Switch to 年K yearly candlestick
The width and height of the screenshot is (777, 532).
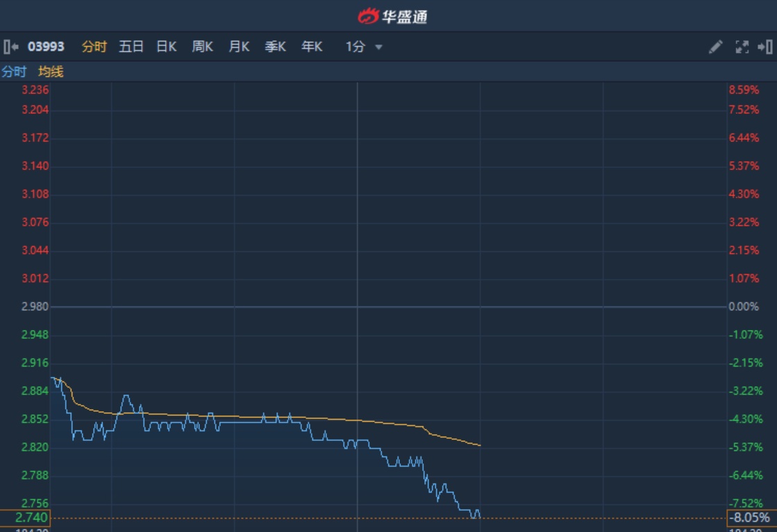(312, 47)
